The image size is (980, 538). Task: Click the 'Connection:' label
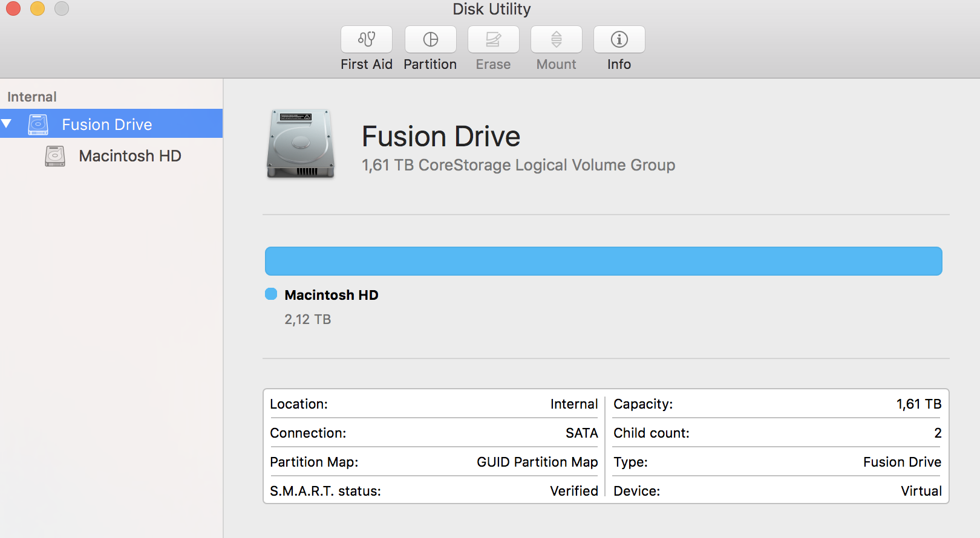308,433
